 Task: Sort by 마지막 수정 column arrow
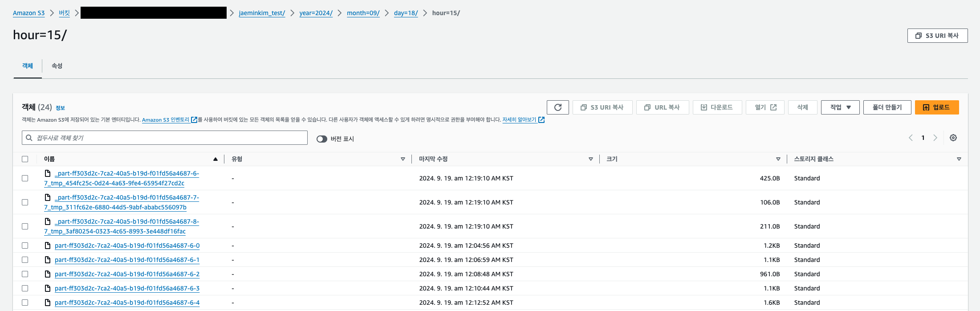[591, 159]
